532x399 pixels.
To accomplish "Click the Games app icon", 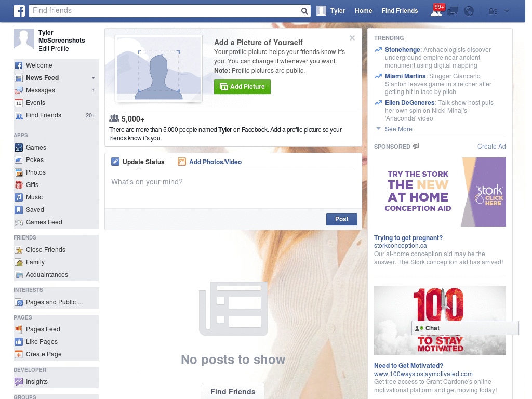I will (x=19, y=148).
